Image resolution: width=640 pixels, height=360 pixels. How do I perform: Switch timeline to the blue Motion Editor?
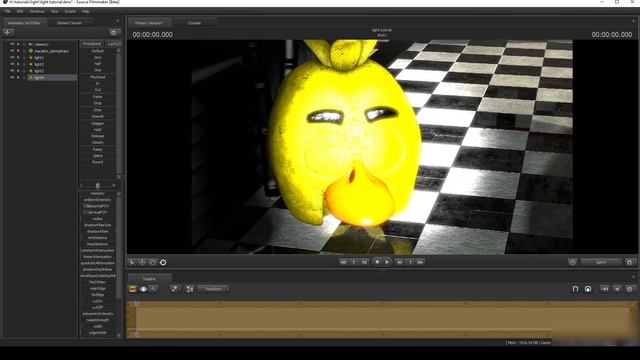point(143,289)
